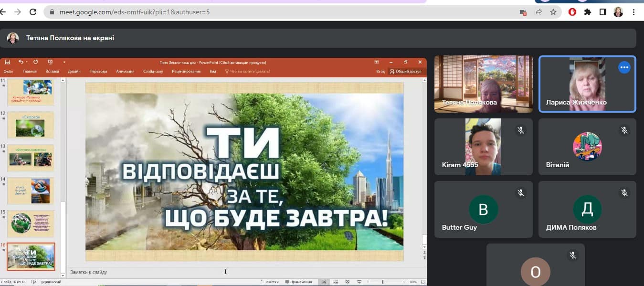Viewport: 644px width, 286px height.
Task: Click the slide sorter view icon
Action: coord(336,282)
